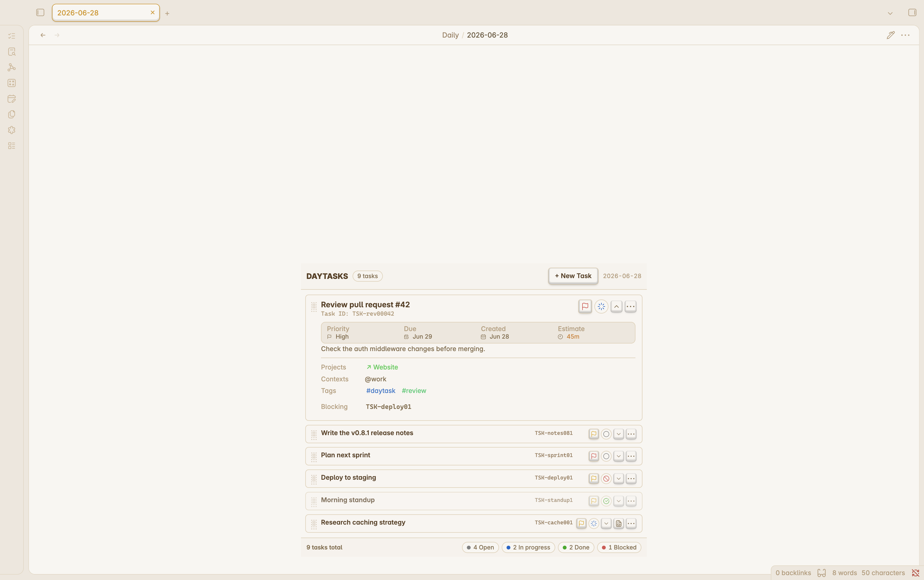Click the TSK-deploy01 blocking reference
This screenshot has width=924, height=580.
coord(388,406)
